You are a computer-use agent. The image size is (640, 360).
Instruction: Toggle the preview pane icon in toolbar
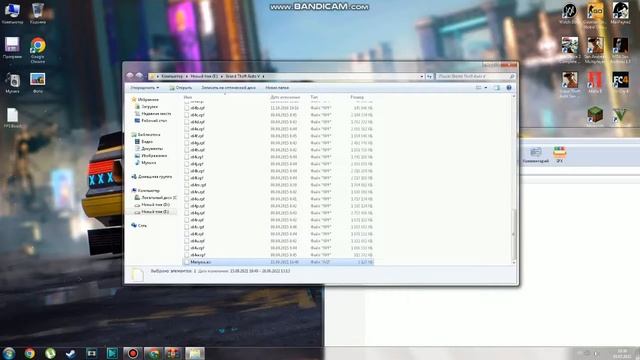pos(497,88)
